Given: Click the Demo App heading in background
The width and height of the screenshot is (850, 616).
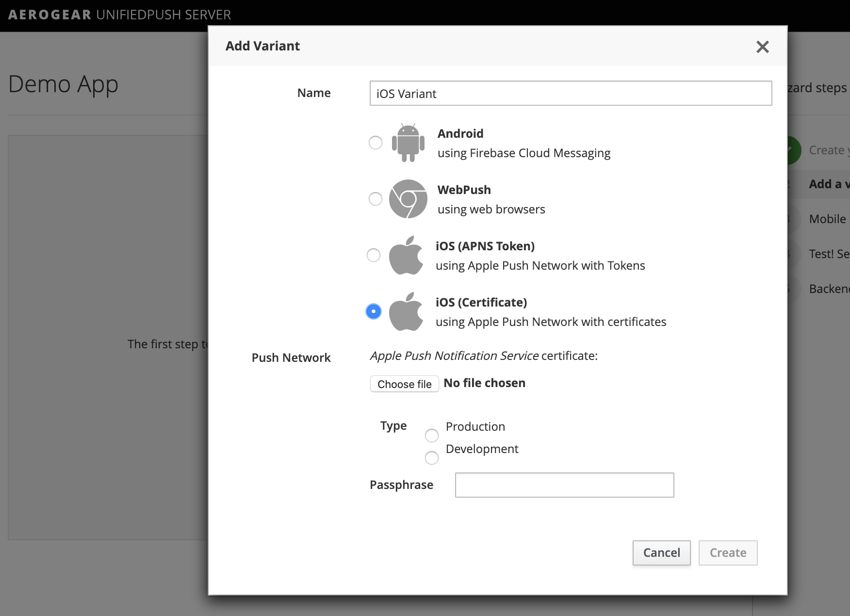Looking at the screenshot, I should click(x=64, y=85).
